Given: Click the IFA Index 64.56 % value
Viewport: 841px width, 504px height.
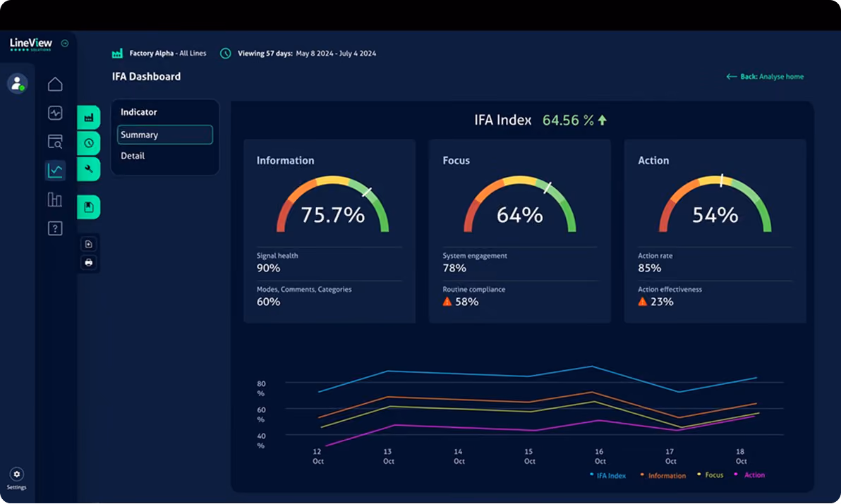Looking at the screenshot, I should coord(568,120).
